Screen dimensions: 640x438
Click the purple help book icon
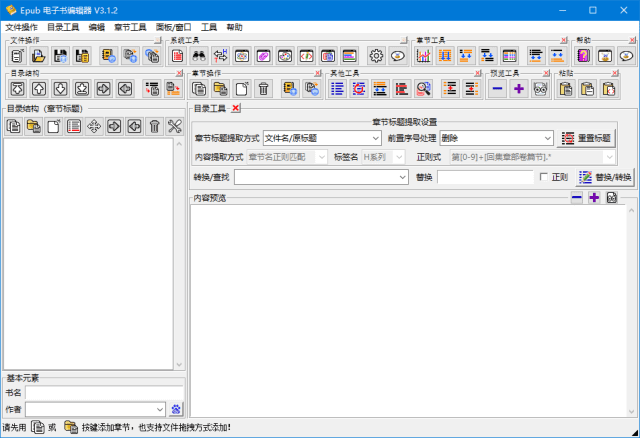pyautogui.click(x=584, y=56)
